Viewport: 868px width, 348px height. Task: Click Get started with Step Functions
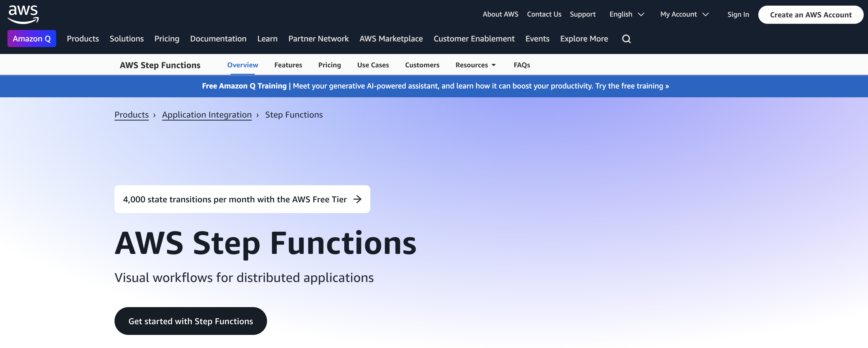191,321
